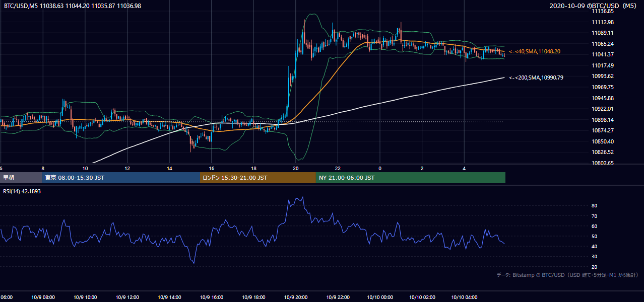Click the bottom time label 10/9 18:00

pyautogui.click(x=253, y=297)
